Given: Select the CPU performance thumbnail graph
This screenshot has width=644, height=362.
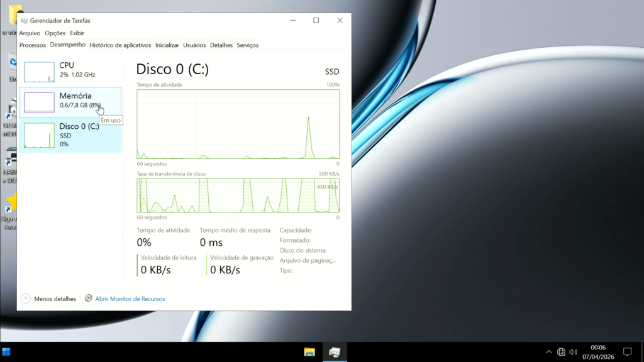Looking at the screenshot, I should tap(39, 72).
